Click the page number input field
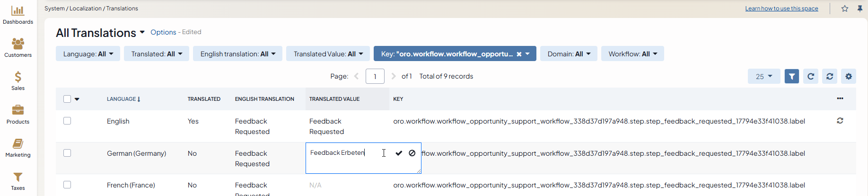Viewport: 868px width, 196px height. coord(375,76)
